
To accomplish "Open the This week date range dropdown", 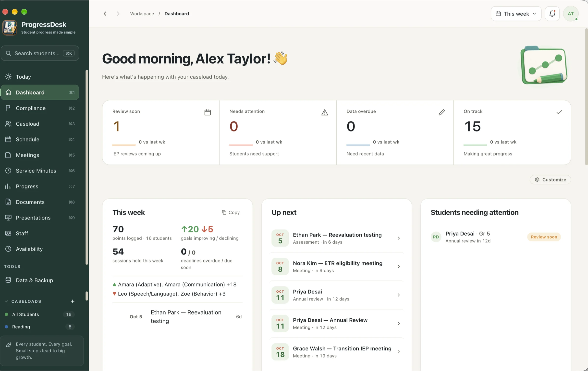I will [516, 14].
